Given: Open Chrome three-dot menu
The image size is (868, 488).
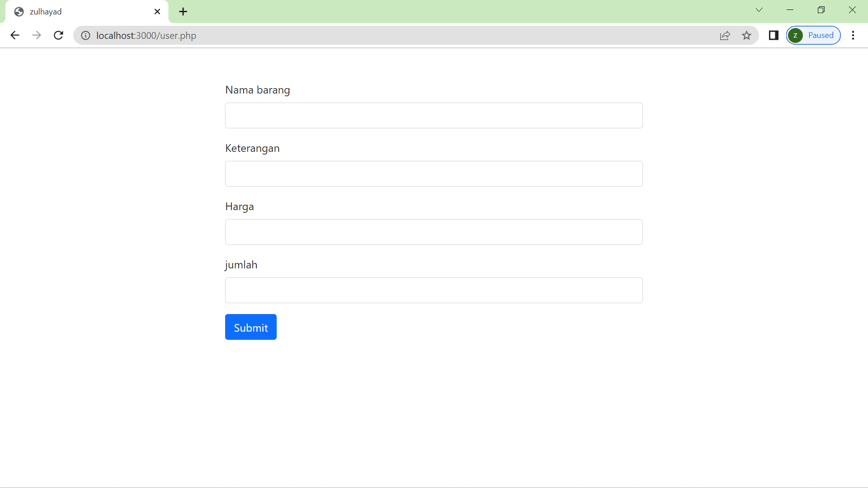Looking at the screenshot, I should (853, 35).
